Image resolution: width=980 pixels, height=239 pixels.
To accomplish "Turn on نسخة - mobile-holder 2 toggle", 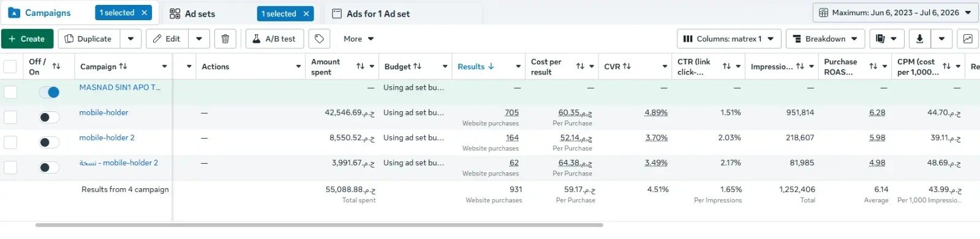I will point(49,167).
